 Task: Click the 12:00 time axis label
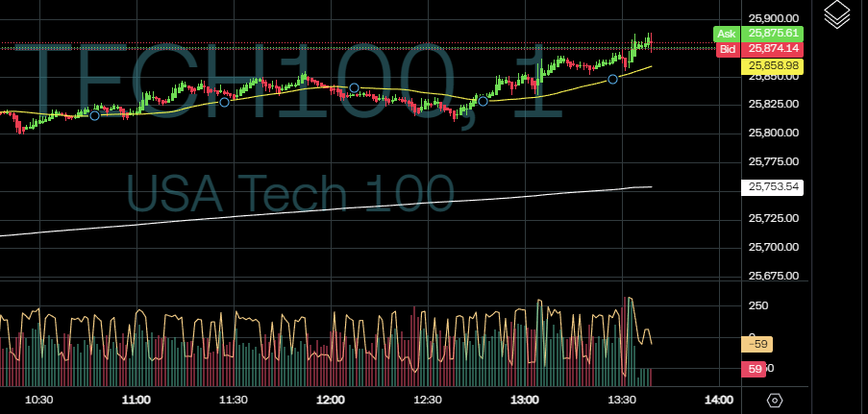(x=331, y=400)
